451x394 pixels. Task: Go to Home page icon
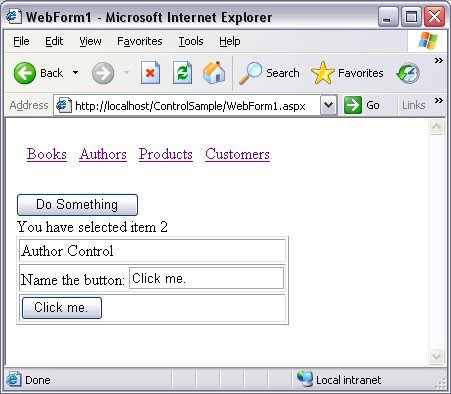pyautogui.click(x=214, y=72)
